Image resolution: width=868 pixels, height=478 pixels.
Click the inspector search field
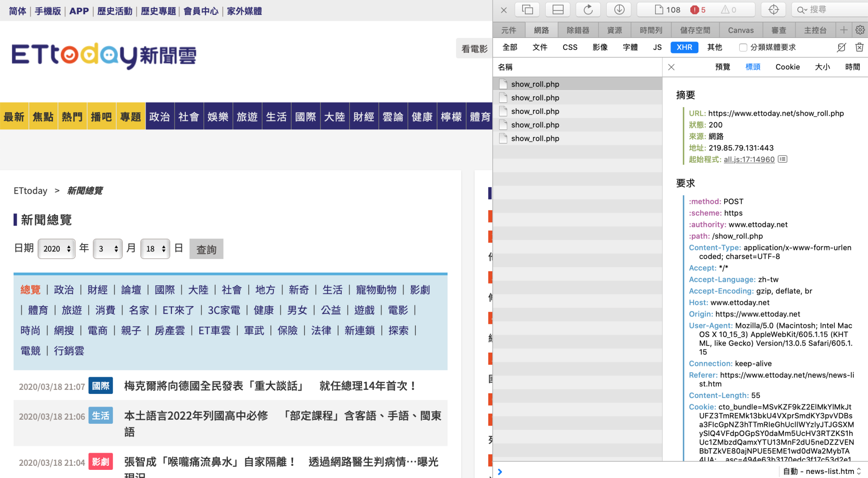[830, 9]
